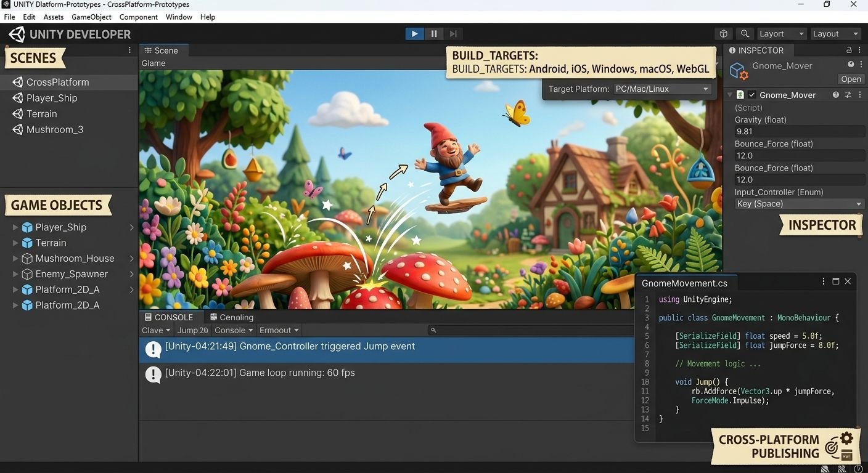Switch to the Cenaling tab
This screenshot has height=473, width=868.
[232, 317]
